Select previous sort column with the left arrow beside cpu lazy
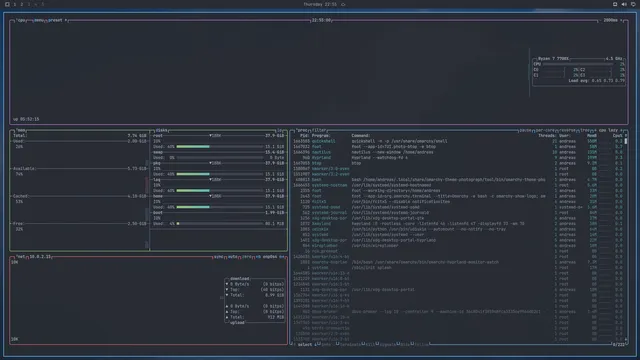This screenshot has width=640, height=360. (595, 130)
